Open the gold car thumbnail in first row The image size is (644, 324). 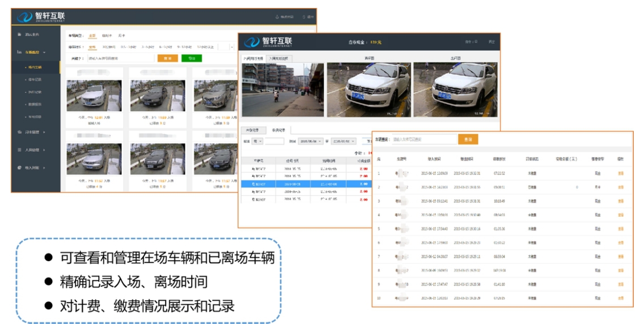[215, 96]
